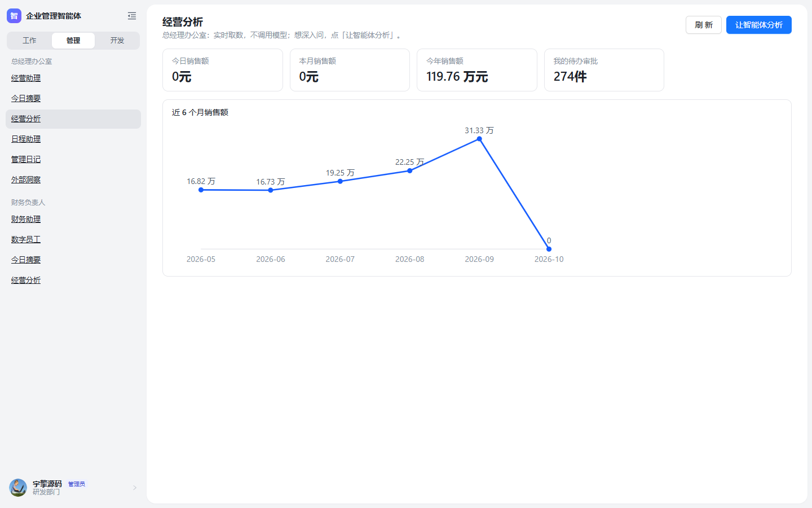The height and width of the screenshot is (508, 812).
Task: Switch to the 管理 tab
Action: pos(73,41)
